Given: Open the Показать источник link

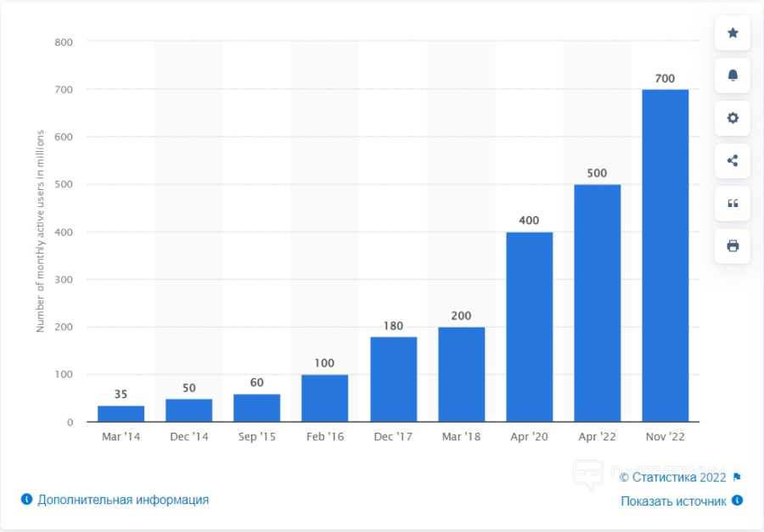Looking at the screenshot, I should 673,501.
